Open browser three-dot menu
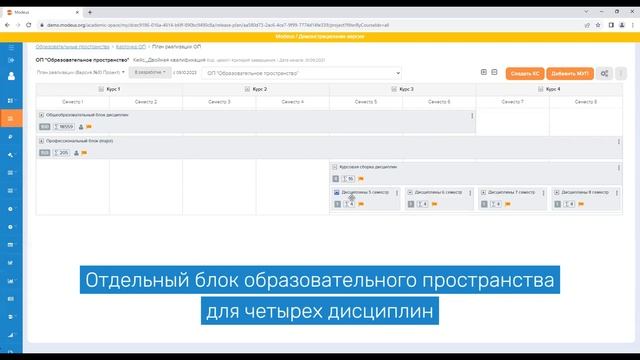Viewport: 640px width, 360px height. point(633,25)
